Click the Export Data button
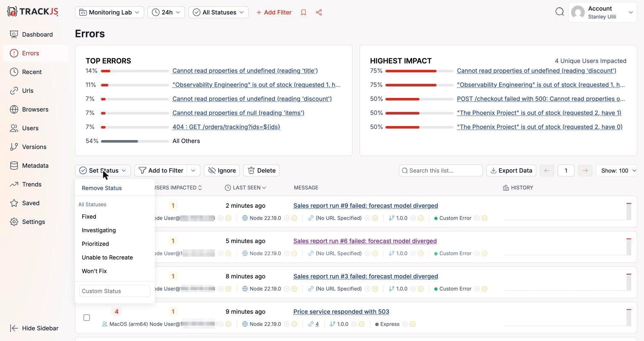The width and height of the screenshot is (644, 341). [511, 170]
